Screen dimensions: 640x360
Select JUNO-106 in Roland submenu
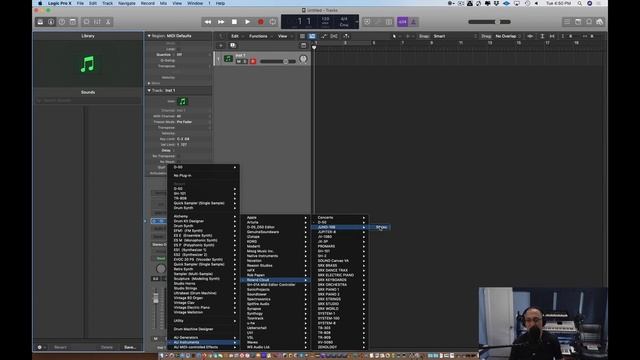pyautogui.click(x=340, y=227)
